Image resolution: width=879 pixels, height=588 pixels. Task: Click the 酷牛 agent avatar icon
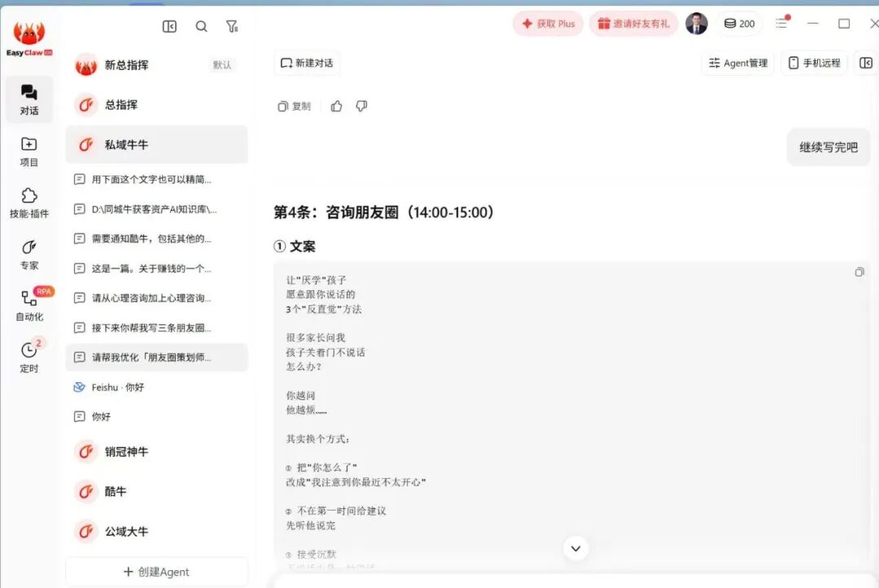[x=85, y=491]
